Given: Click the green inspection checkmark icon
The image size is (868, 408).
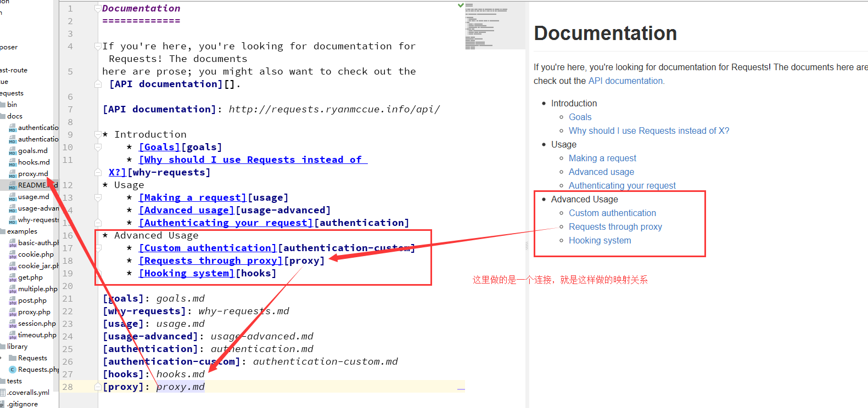Looking at the screenshot, I should click(461, 5).
